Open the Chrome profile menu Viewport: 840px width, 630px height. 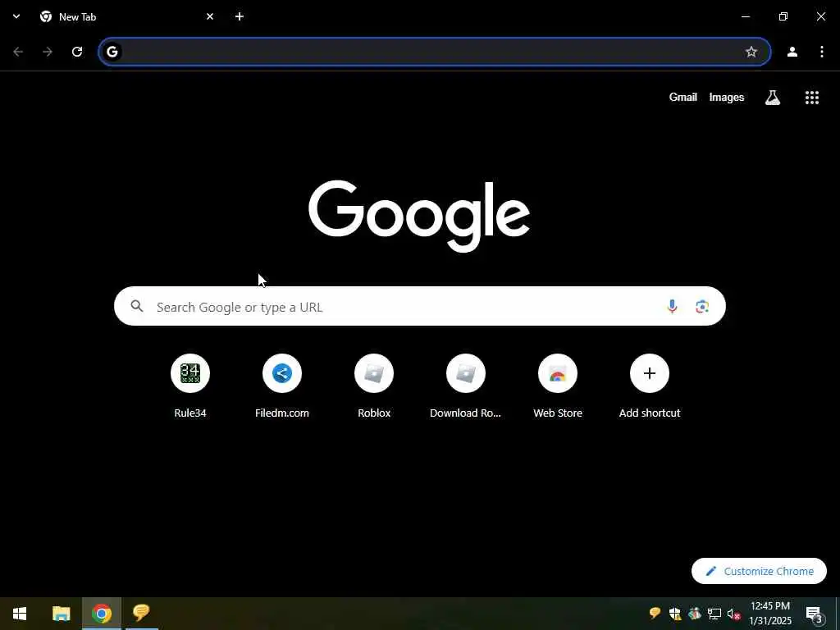point(792,52)
